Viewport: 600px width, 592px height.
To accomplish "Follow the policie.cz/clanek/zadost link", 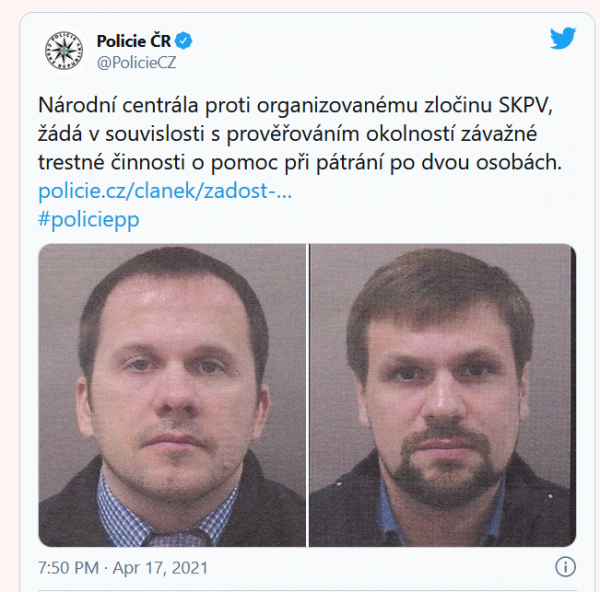I will coord(165,191).
